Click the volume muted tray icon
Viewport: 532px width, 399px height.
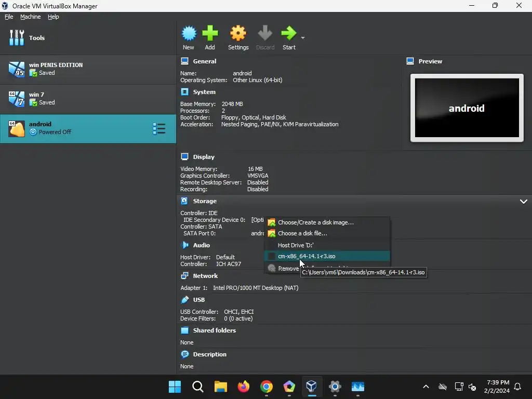[x=472, y=387]
